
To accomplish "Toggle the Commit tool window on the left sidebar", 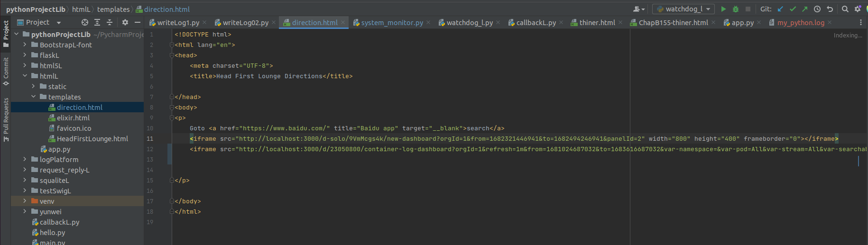I will [6, 71].
